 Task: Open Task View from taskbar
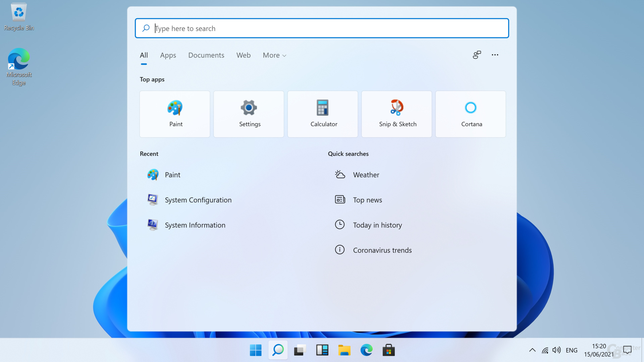[300, 350]
